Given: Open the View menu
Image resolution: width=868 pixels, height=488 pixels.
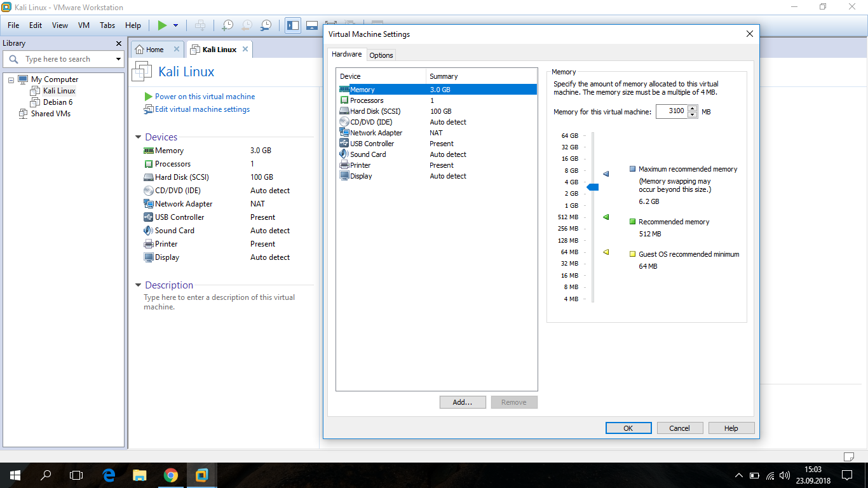Looking at the screenshot, I should pos(60,25).
